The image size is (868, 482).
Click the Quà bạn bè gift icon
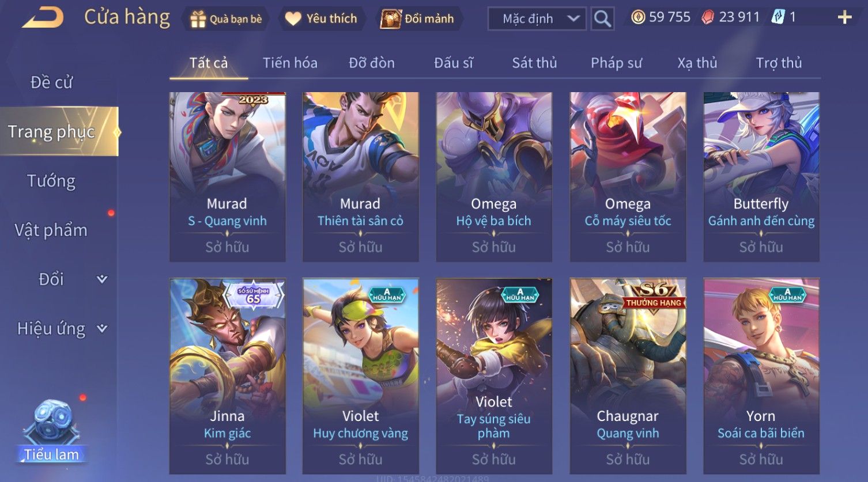click(x=198, y=19)
